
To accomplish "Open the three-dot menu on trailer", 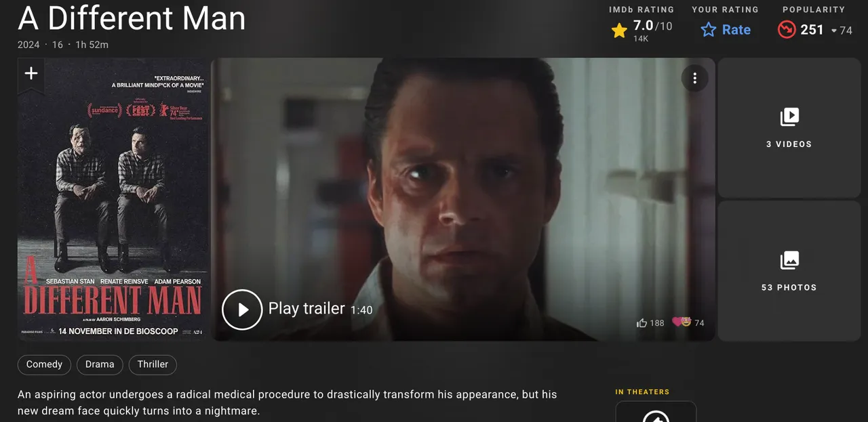I will click(x=694, y=79).
